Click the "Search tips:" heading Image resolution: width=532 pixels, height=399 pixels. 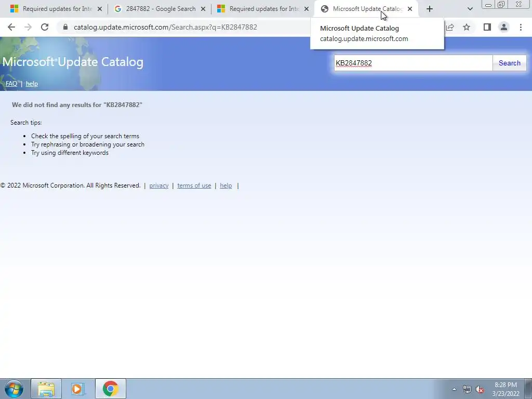(x=26, y=123)
